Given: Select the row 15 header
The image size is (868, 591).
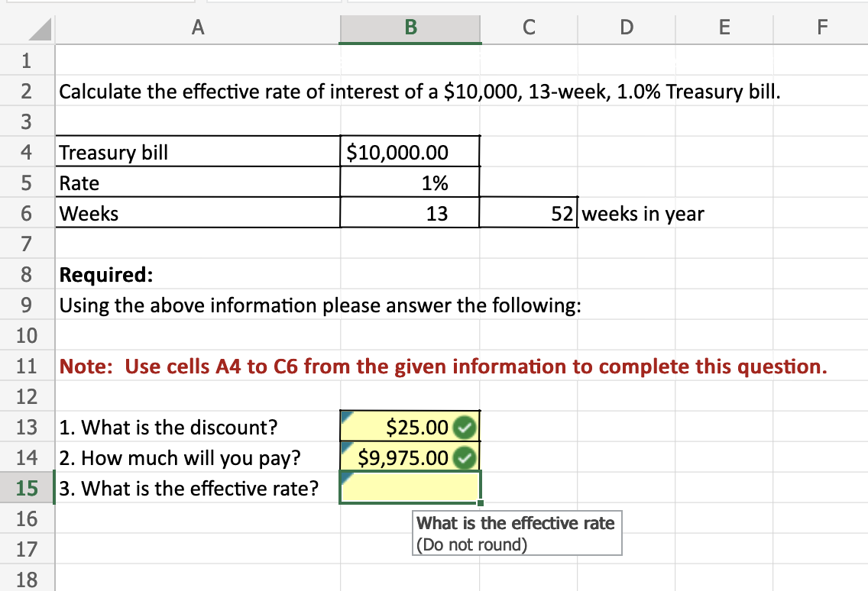Looking at the screenshot, I should coord(27,488).
